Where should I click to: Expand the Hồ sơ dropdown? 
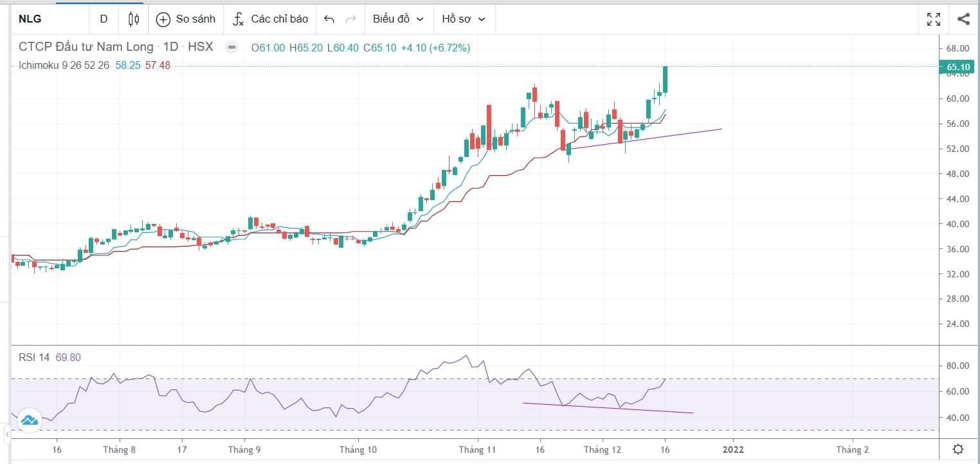click(x=464, y=19)
